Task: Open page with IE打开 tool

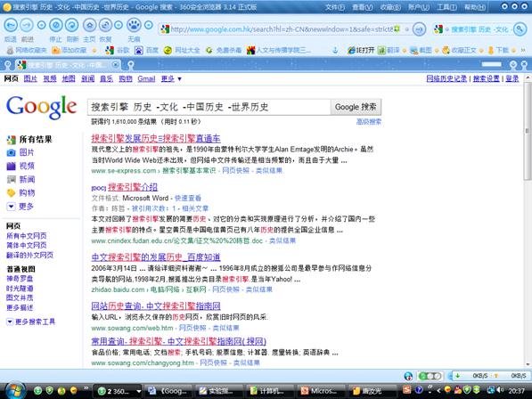Action: point(361,51)
